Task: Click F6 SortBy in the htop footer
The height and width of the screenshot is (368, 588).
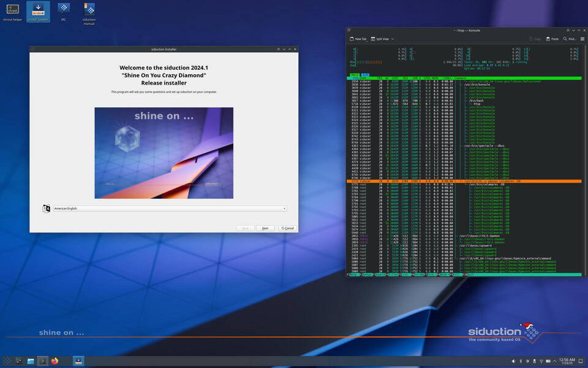Action: click(x=419, y=275)
